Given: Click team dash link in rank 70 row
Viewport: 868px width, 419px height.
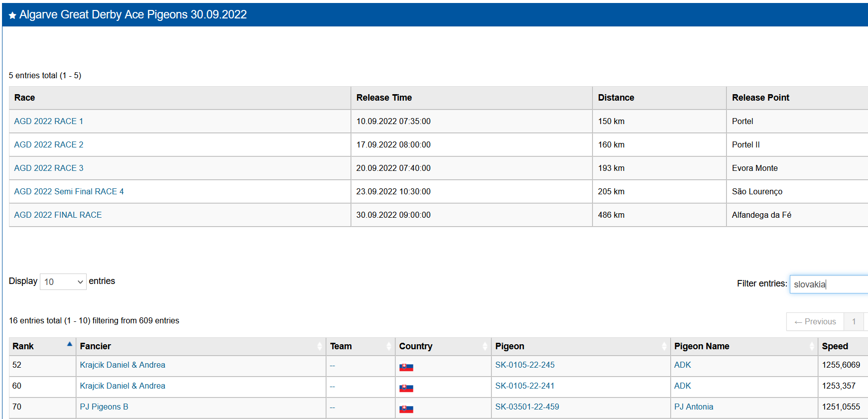Looking at the screenshot, I should 332,407.
